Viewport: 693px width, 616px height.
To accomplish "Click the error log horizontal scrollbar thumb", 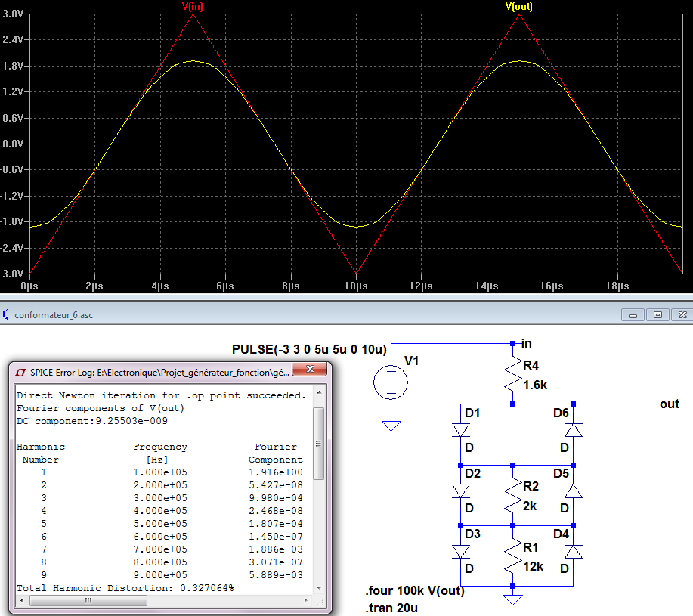I will pos(88,601).
